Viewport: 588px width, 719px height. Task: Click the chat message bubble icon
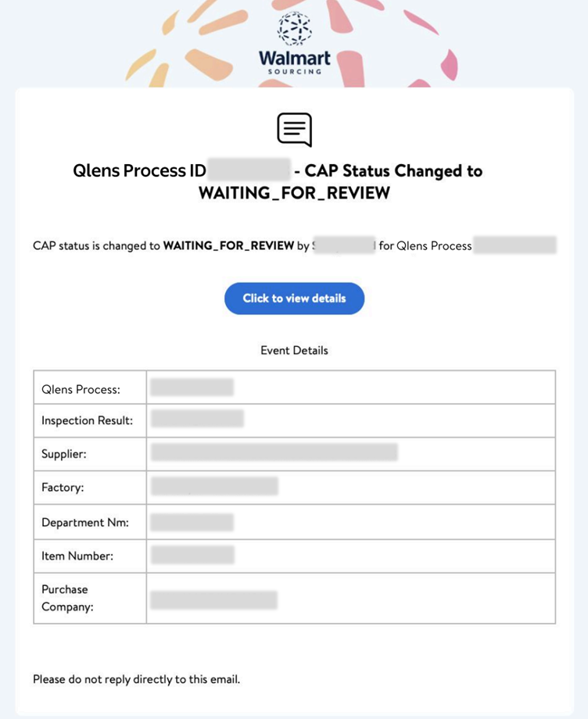coord(294,130)
